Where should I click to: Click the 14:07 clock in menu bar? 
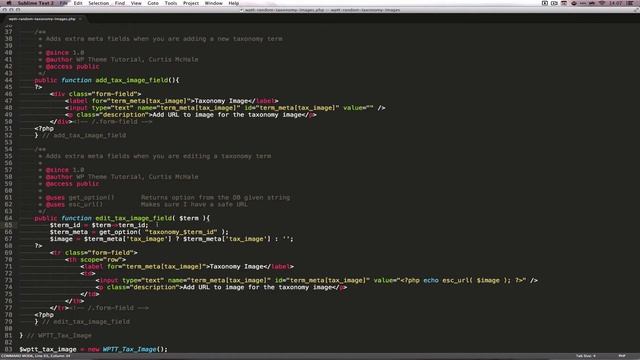(615, 3)
